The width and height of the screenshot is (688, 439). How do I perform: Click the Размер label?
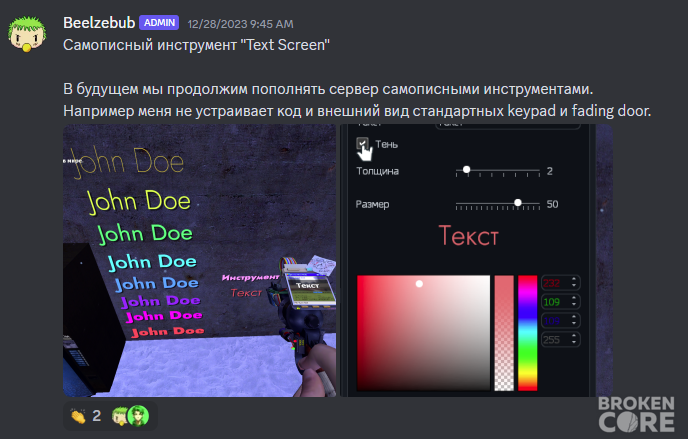(372, 204)
